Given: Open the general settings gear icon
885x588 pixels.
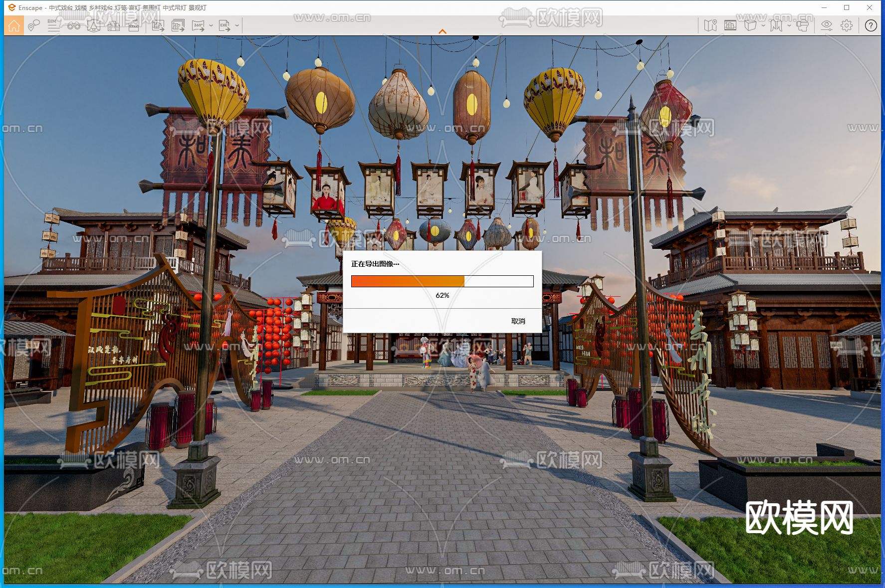Looking at the screenshot, I should tap(847, 25).
